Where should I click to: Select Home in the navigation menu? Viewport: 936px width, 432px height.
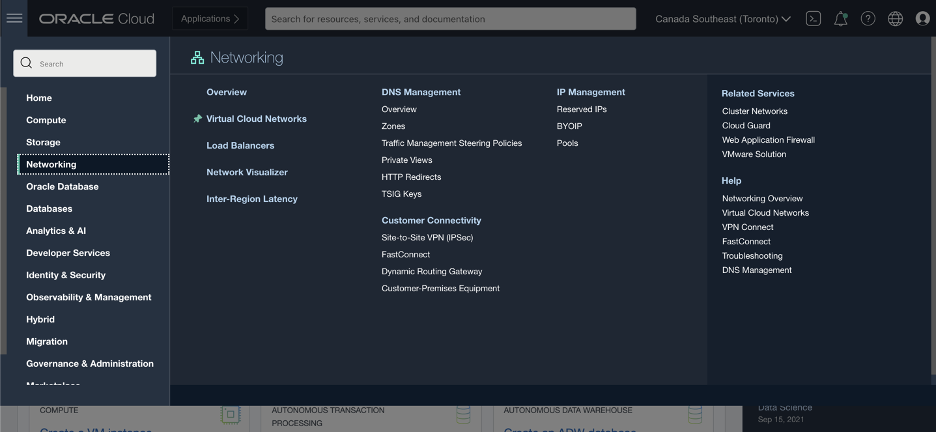click(x=39, y=98)
